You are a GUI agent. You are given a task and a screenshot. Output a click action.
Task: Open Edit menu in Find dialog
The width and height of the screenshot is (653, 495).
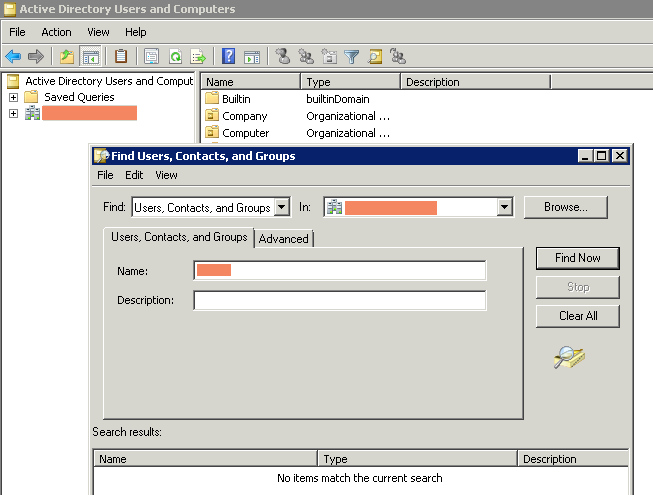(134, 175)
